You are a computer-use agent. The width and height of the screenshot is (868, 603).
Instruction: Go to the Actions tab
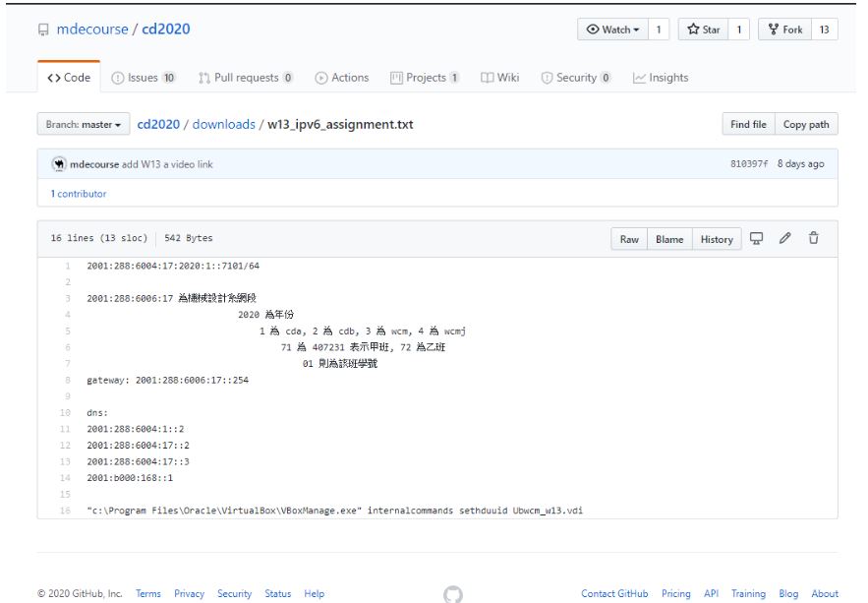[x=342, y=78]
